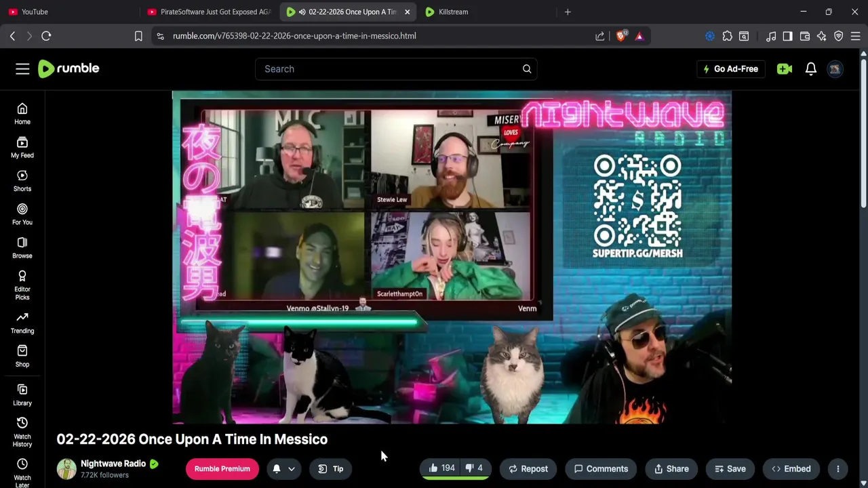Viewport: 868px width, 488px height.
Task: Open My Feed in the sidebar
Action: [22, 147]
